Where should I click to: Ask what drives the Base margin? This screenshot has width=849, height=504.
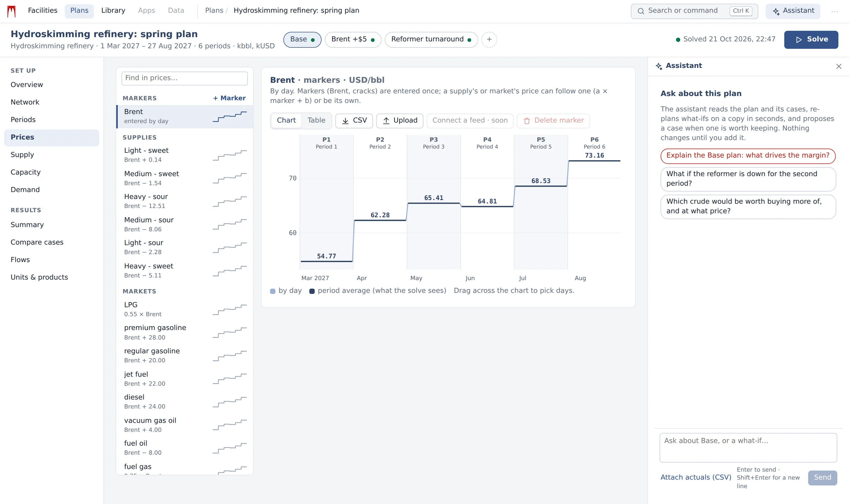(748, 156)
